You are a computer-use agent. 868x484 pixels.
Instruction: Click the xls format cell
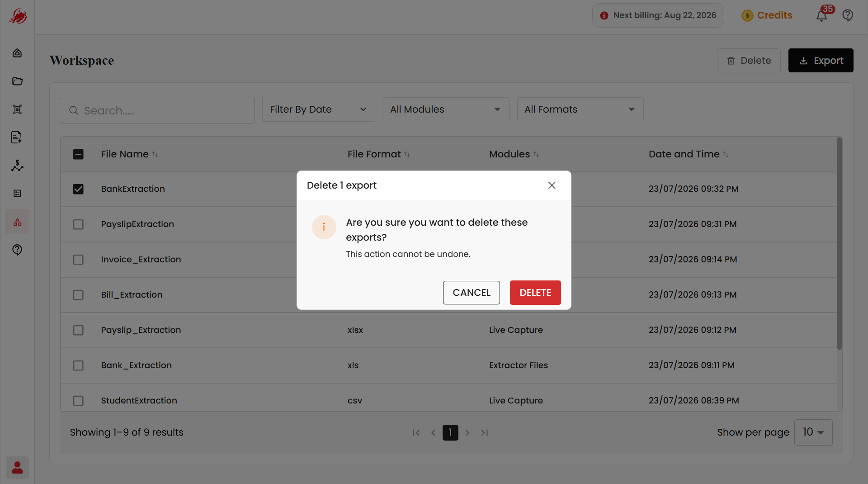pyautogui.click(x=353, y=365)
